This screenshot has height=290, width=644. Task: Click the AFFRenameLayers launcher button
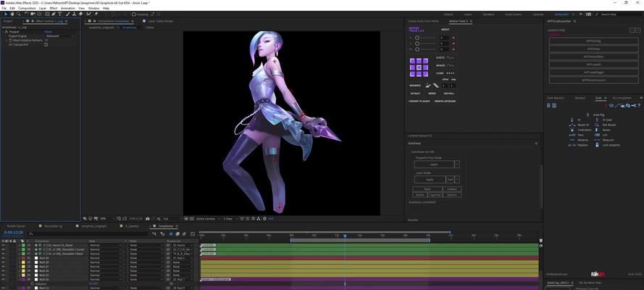click(x=593, y=80)
